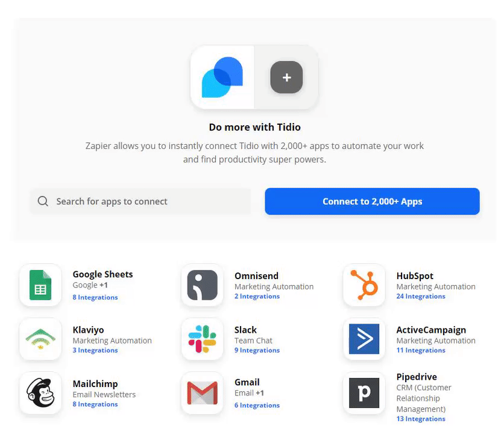
Task: Select the Gmail title
Action: (x=247, y=382)
